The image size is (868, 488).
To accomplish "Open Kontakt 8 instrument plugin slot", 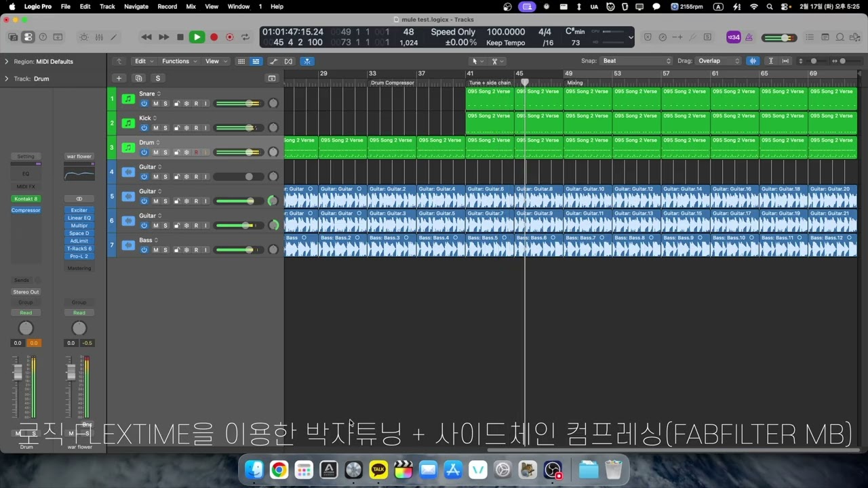I will (26, 199).
